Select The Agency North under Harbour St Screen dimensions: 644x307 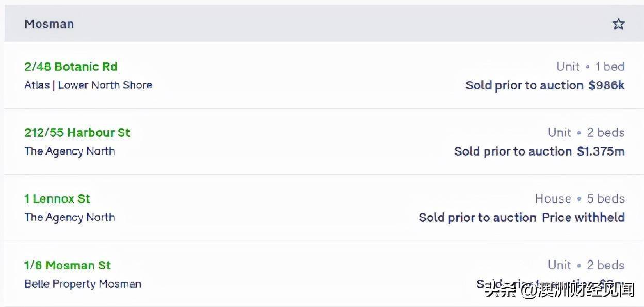pyautogui.click(x=70, y=151)
